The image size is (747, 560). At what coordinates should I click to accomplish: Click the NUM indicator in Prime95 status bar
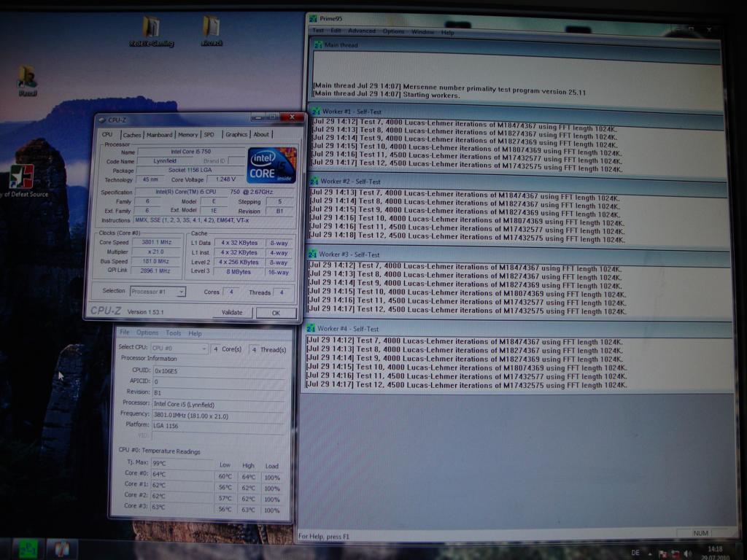point(700,533)
